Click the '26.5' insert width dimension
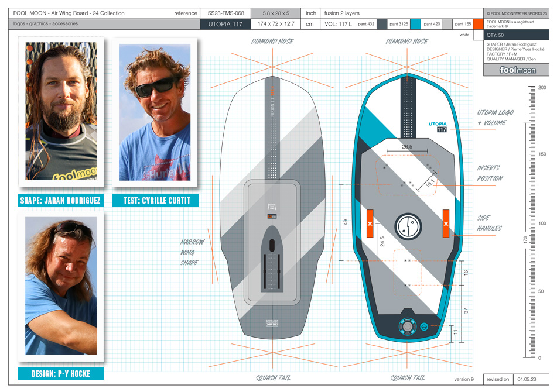This screenshot has width=557, height=392. point(407,146)
